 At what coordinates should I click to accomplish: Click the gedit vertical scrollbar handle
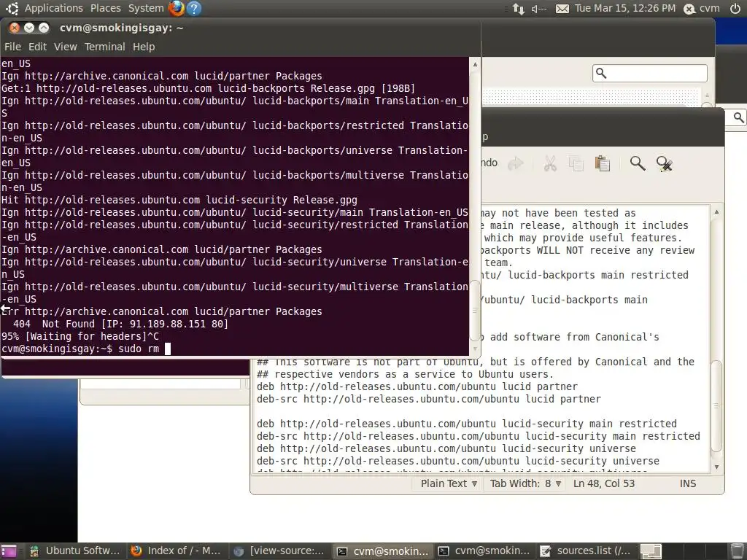pyautogui.click(x=716, y=406)
